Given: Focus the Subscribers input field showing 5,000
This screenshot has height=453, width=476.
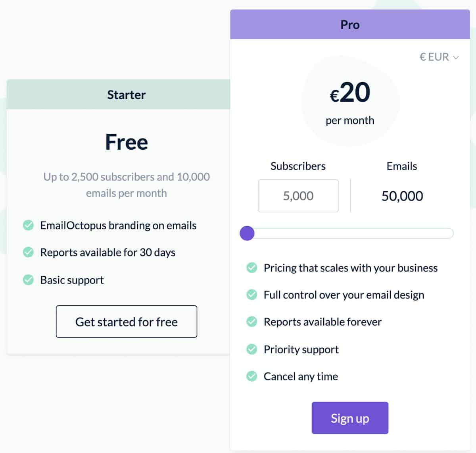Looking at the screenshot, I should click(298, 196).
